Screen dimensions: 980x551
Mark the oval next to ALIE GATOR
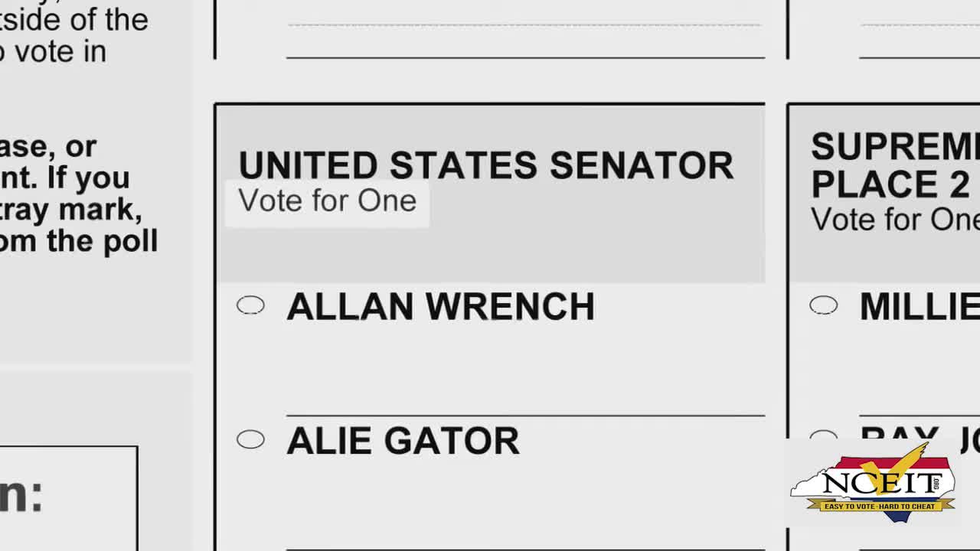250,439
